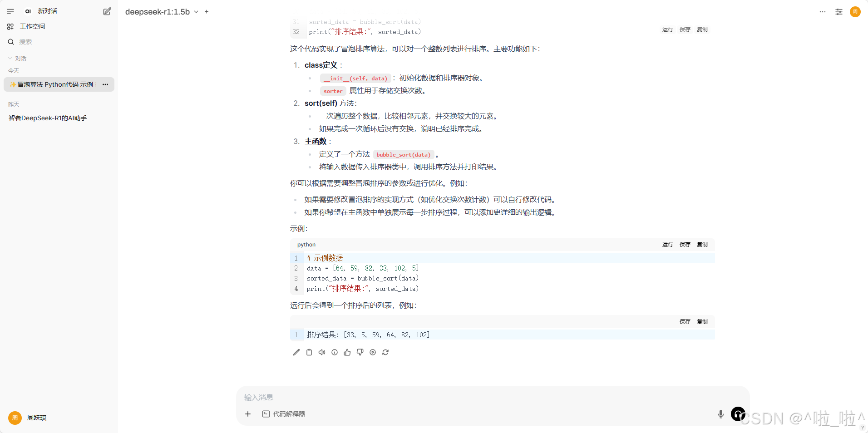This screenshot has width=868, height=433.
Task: Open chat controls with the sliders icon
Action: pyautogui.click(x=839, y=11)
